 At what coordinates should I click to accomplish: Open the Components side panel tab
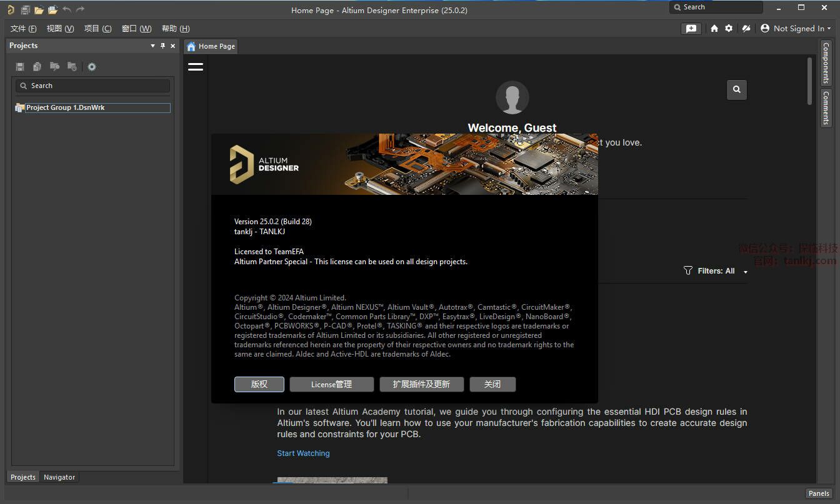826,63
